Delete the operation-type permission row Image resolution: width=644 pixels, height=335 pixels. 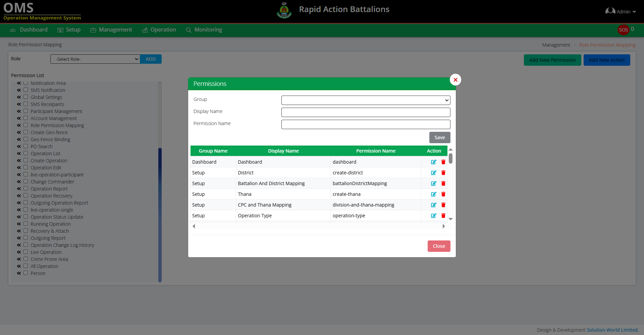[x=443, y=216]
